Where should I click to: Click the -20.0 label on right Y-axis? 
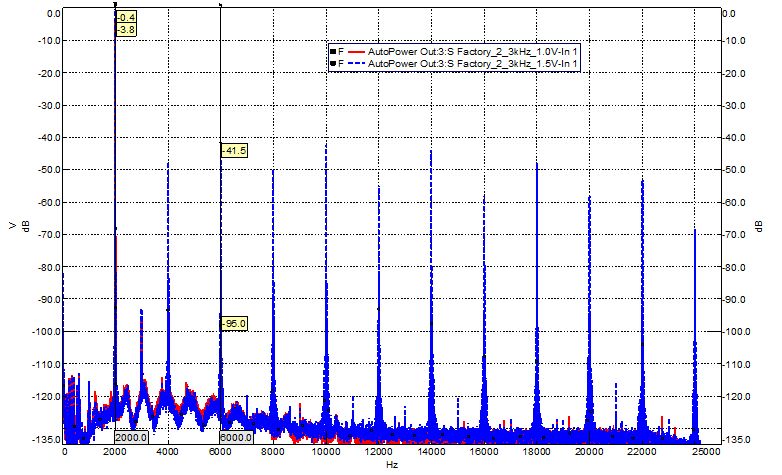[735, 73]
